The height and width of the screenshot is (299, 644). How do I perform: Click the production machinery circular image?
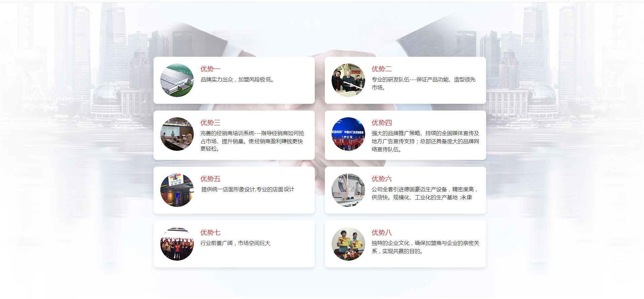[348, 190]
